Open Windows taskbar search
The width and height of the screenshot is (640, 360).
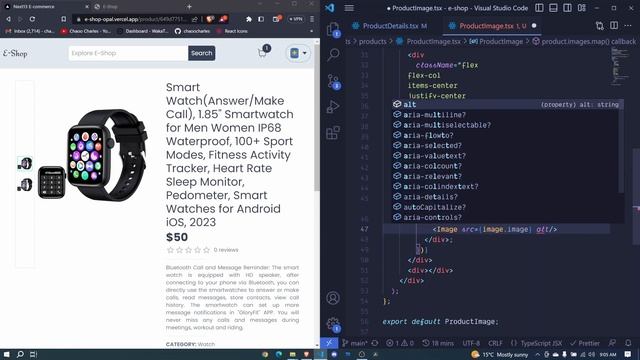pos(20,354)
